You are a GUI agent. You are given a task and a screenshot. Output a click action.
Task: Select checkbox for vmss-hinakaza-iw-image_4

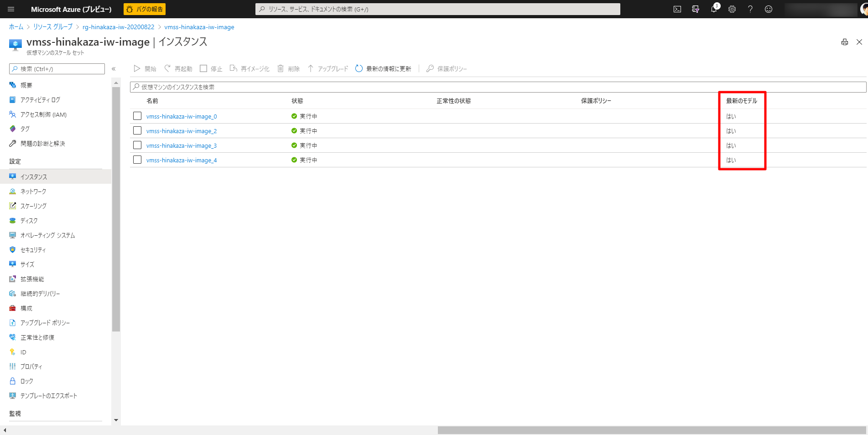coord(137,160)
